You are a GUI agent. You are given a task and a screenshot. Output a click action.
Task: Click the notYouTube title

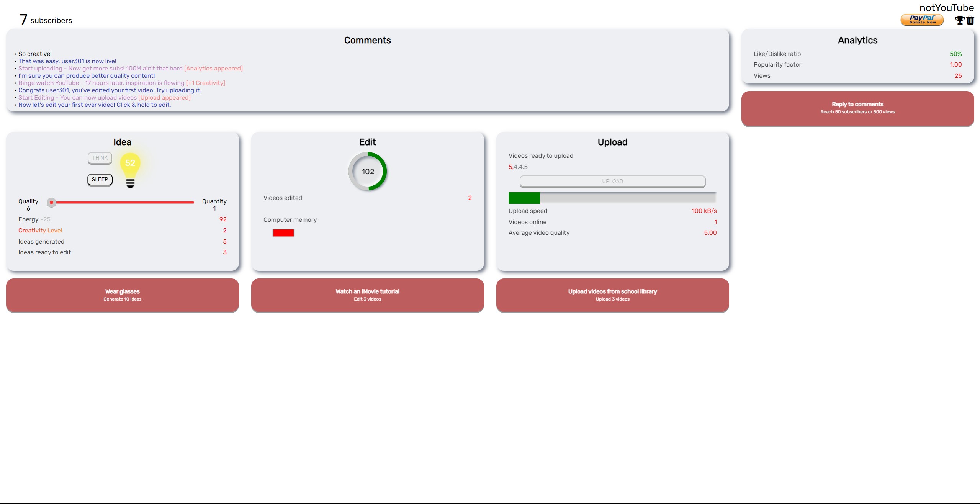click(946, 8)
